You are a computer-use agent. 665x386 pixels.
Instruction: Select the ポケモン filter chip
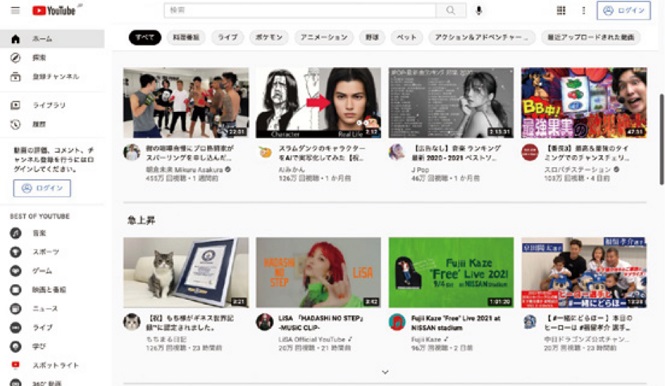tap(269, 37)
